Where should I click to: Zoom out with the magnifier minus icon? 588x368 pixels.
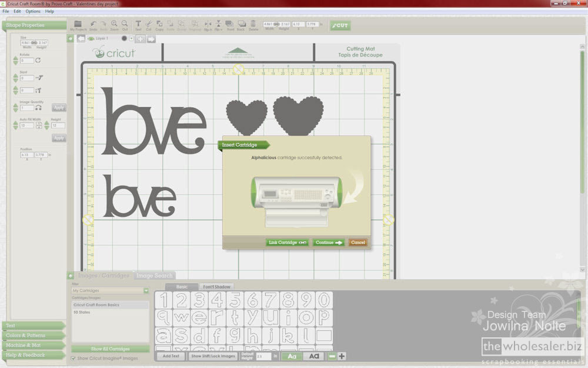click(x=125, y=24)
